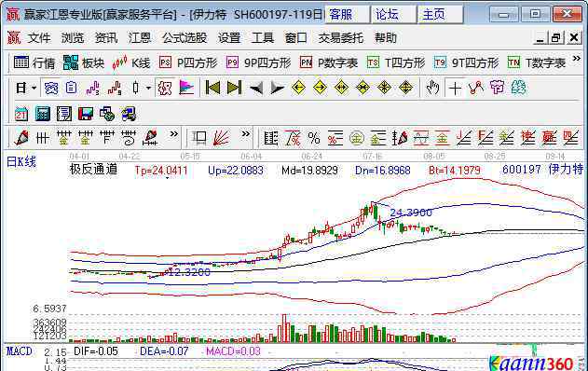The height and width of the screenshot is (371, 588).
Task: Open the P四方形 tool
Action: pyautogui.click(x=188, y=62)
